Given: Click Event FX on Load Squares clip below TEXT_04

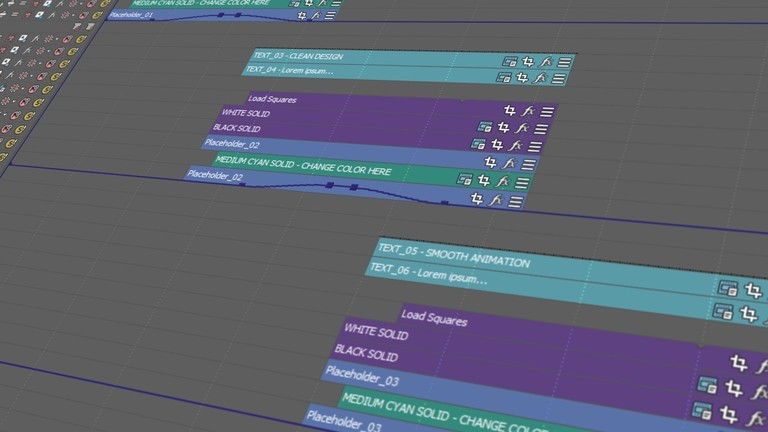Looking at the screenshot, I should (528, 111).
